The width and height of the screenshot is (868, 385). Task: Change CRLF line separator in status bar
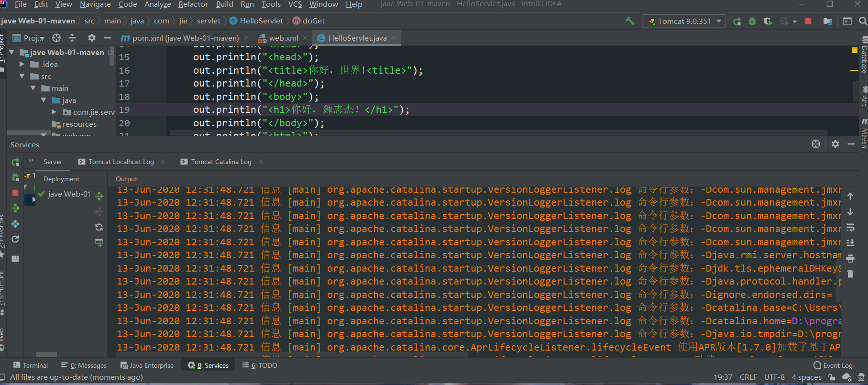tap(748, 377)
